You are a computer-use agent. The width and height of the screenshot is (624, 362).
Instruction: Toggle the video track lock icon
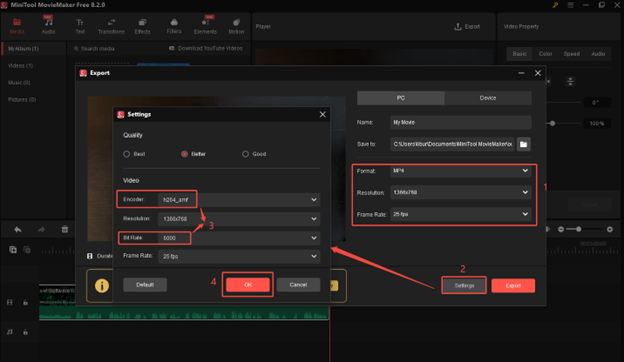(25, 302)
